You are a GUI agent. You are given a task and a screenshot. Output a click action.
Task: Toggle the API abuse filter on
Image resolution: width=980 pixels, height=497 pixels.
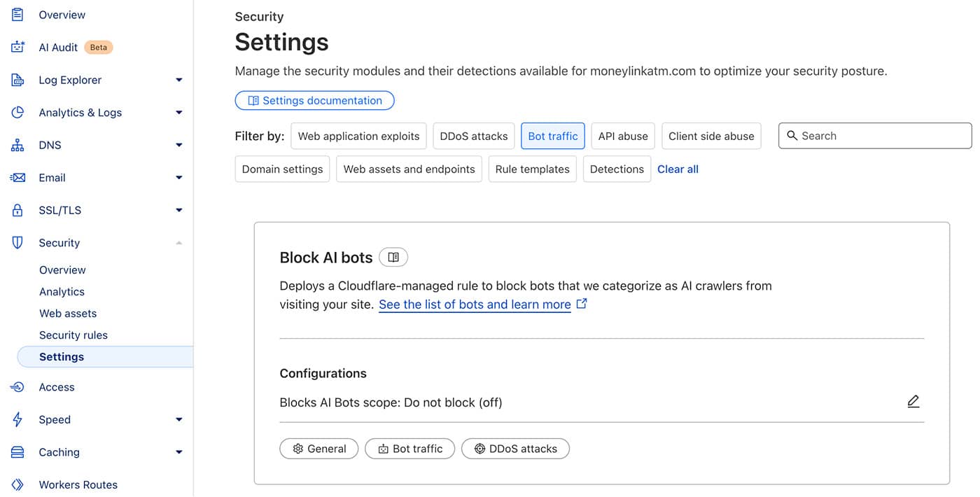point(622,136)
